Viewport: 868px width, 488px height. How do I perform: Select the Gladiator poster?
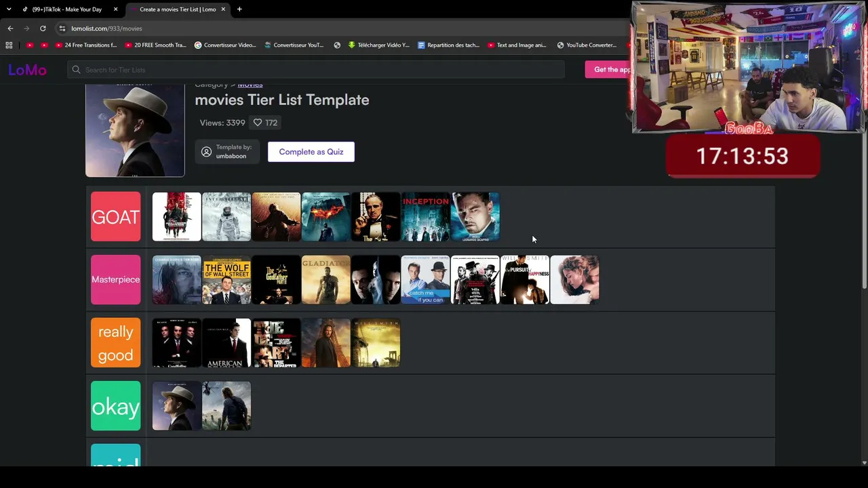tap(326, 280)
